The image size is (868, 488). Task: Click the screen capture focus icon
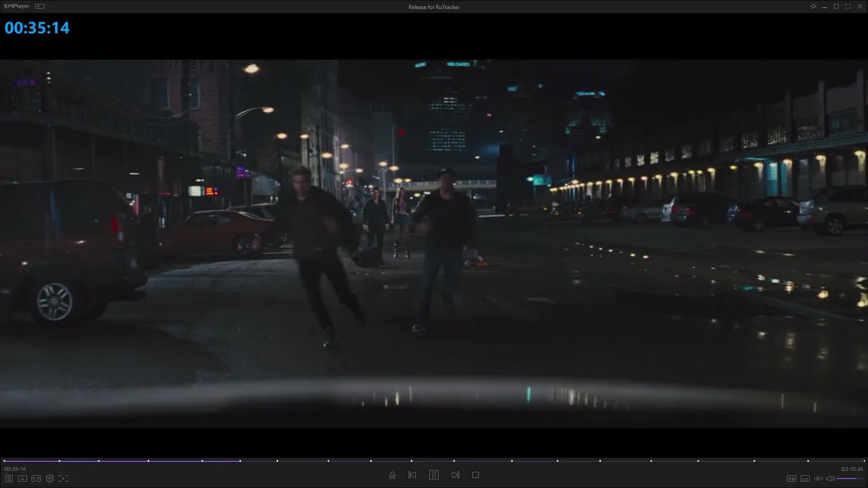click(63, 479)
